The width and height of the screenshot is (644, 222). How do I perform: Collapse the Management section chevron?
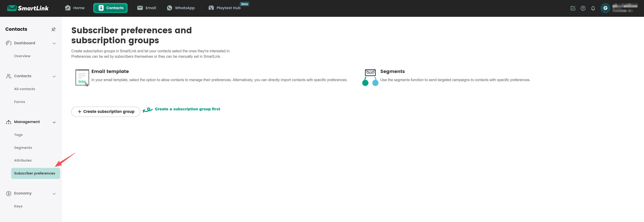click(54, 122)
